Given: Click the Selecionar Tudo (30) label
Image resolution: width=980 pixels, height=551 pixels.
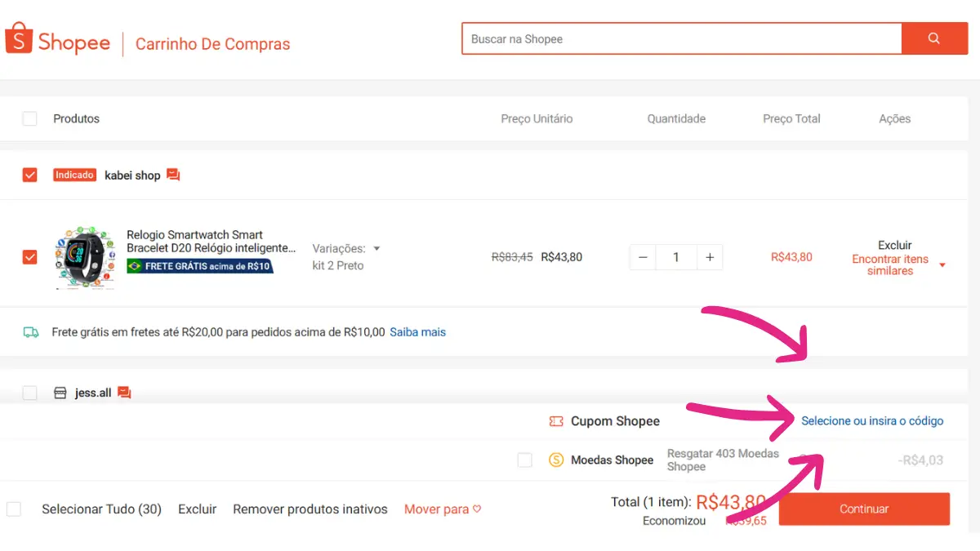Looking at the screenshot, I should (x=101, y=509).
